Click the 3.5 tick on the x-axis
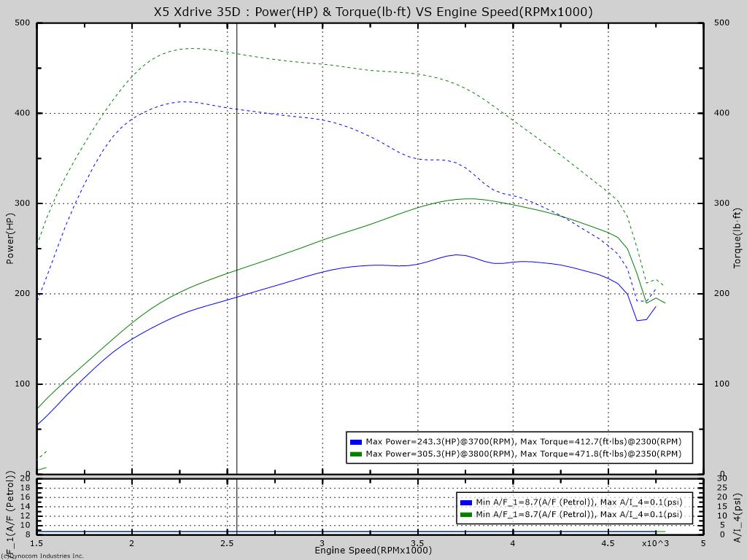 [417, 543]
